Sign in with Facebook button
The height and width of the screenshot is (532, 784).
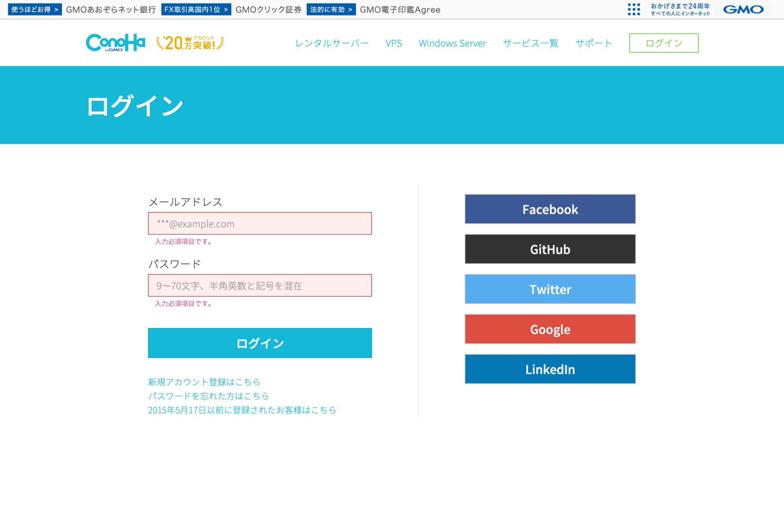click(x=550, y=209)
